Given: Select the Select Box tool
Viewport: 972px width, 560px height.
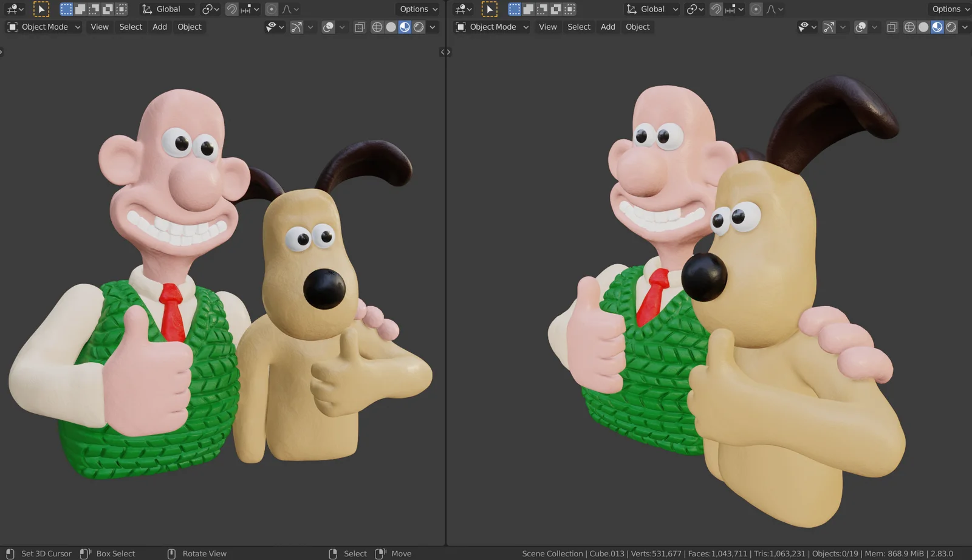Looking at the screenshot, I should pyautogui.click(x=41, y=9).
